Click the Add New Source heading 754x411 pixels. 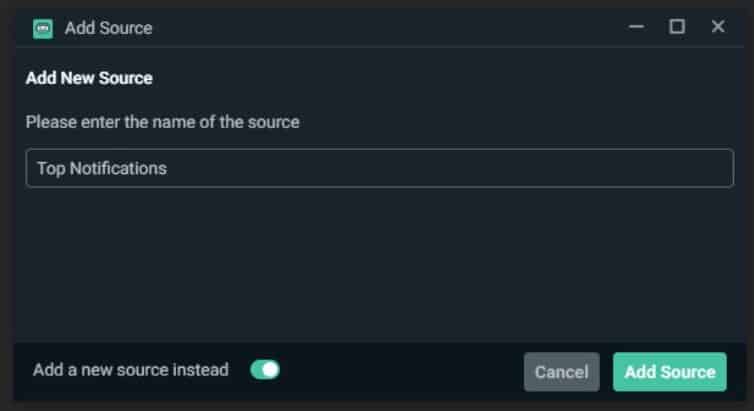[x=89, y=78]
